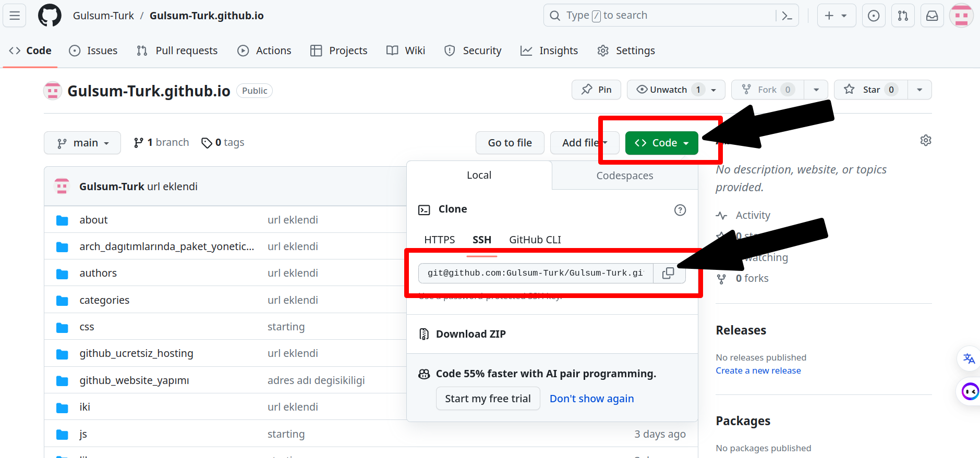Image resolution: width=980 pixels, height=458 pixels.
Task: Open commit message 'adres adı degisikiligi'
Action: coord(316,380)
